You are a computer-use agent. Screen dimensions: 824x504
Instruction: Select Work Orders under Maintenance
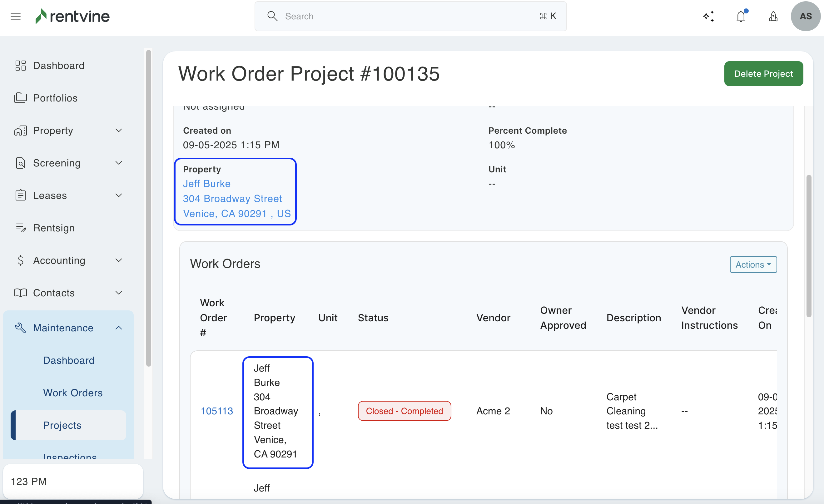pyautogui.click(x=72, y=393)
